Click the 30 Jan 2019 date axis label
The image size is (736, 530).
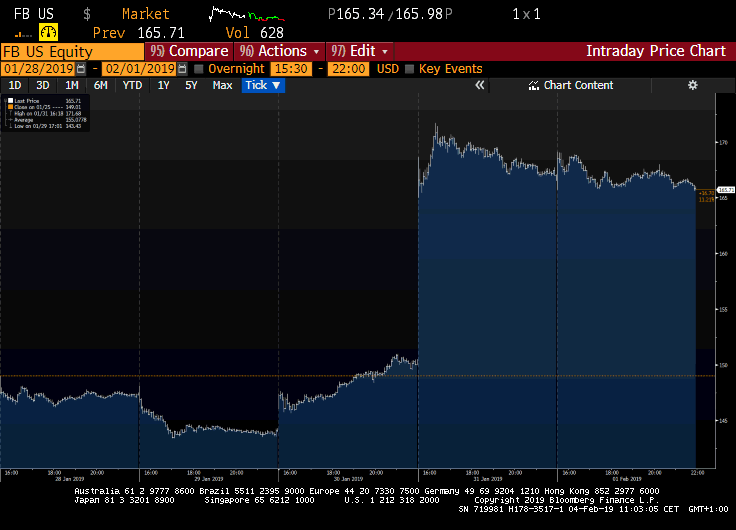coord(348,479)
